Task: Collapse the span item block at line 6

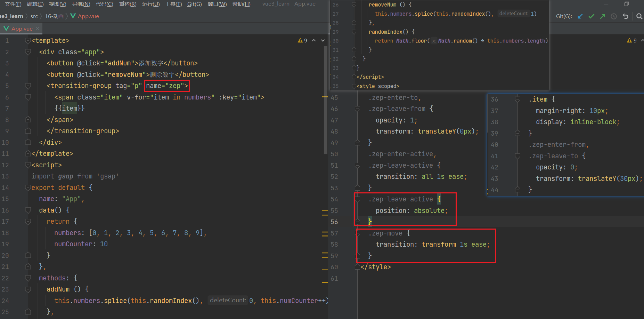Action: tap(28, 97)
